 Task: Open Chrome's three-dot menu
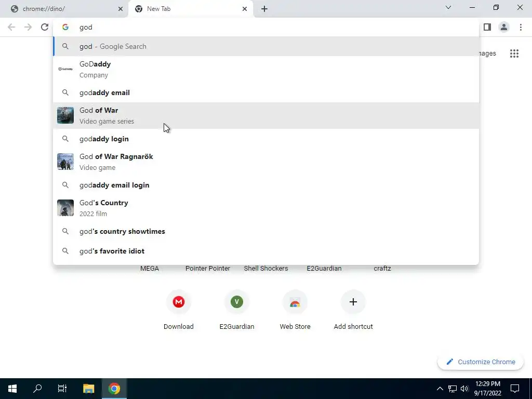click(x=521, y=27)
